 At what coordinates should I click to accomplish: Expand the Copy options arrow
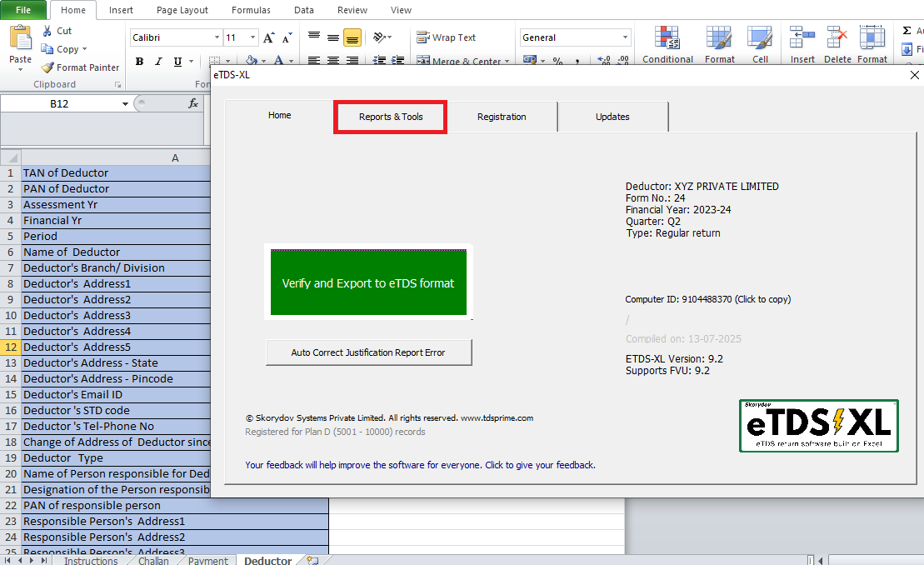(x=84, y=49)
